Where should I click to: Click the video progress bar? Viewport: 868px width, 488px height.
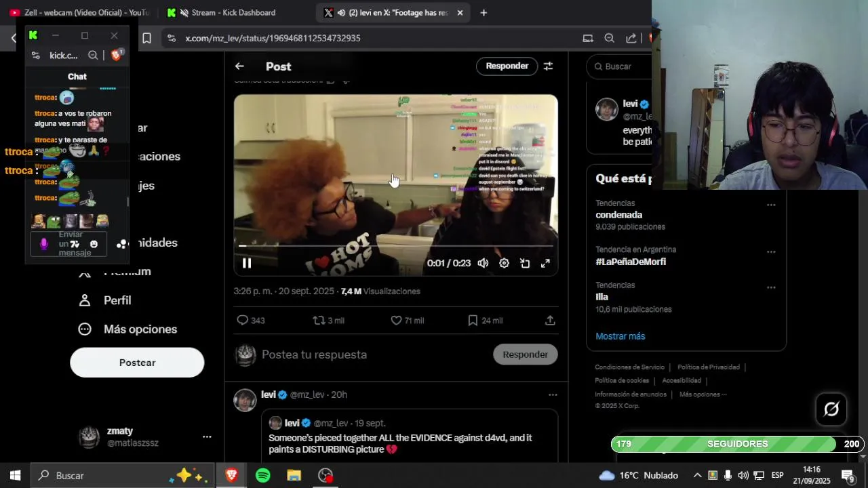396,246
